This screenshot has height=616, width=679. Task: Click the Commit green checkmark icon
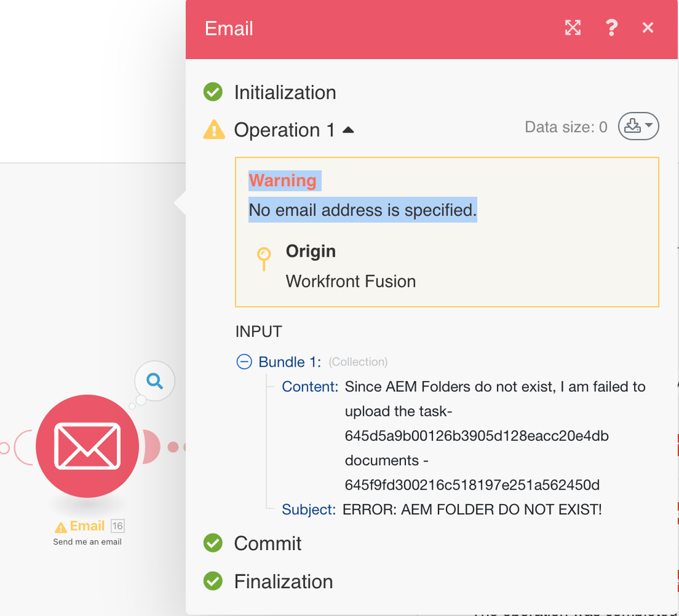click(213, 543)
